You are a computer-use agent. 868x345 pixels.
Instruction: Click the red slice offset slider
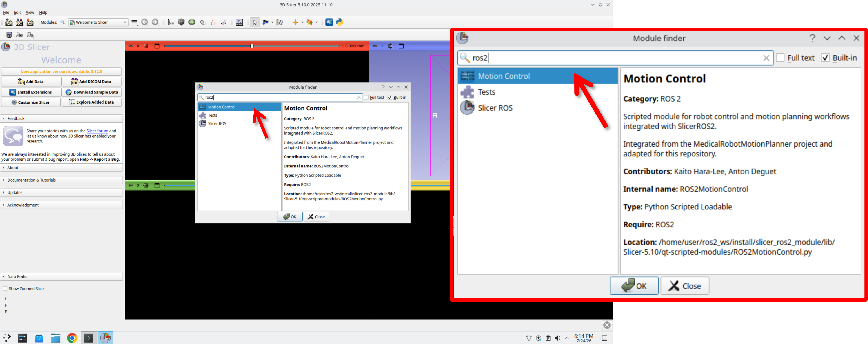tap(252, 46)
